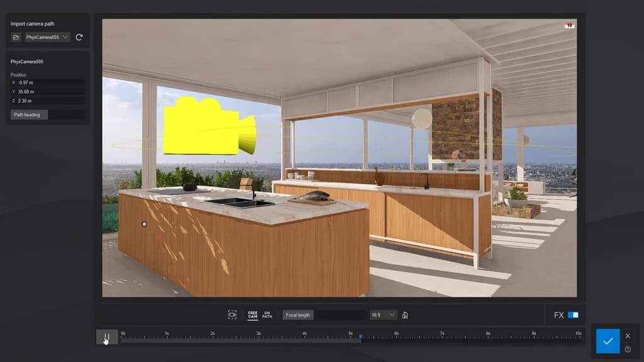
Task: Switch to ON PATH mode
Action: pyautogui.click(x=267, y=315)
